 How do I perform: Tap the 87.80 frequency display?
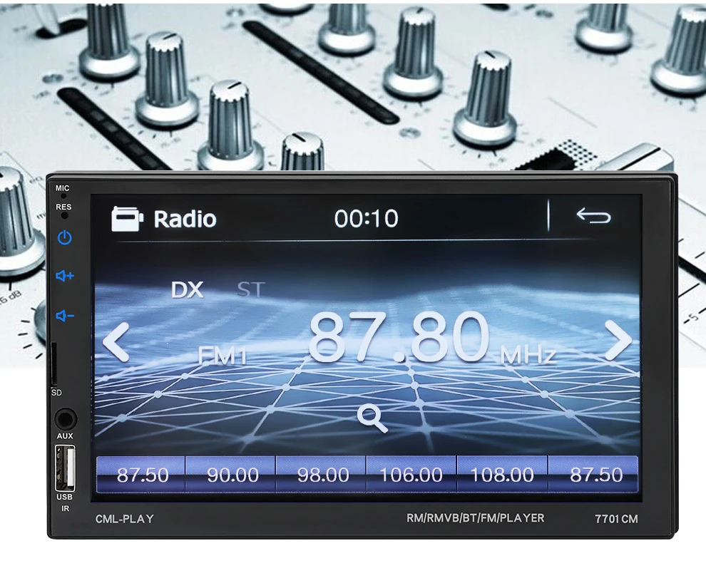(399, 337)
